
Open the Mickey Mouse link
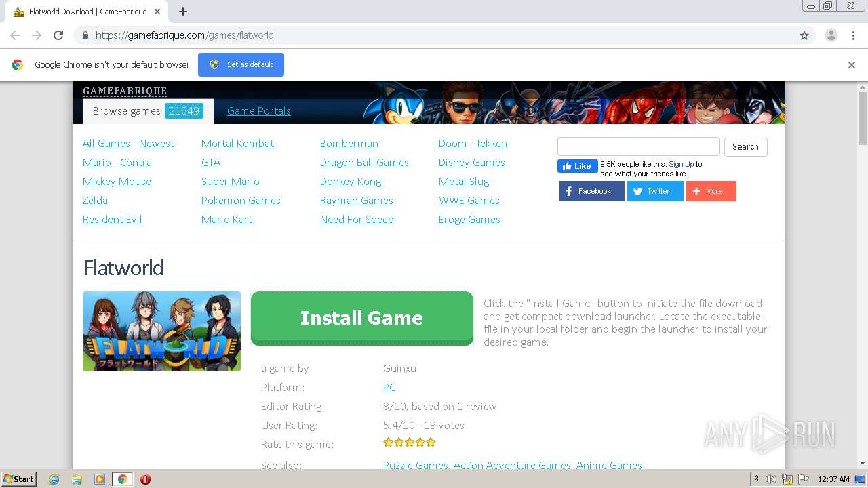117,182
